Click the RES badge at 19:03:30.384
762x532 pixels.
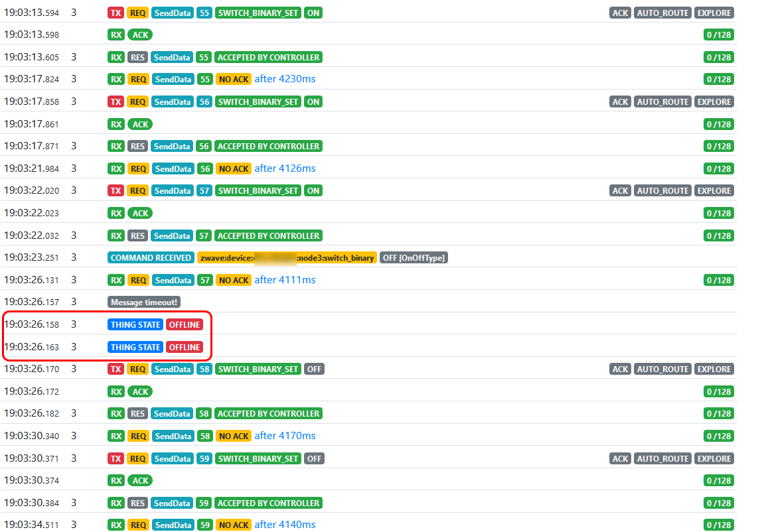click(x=137, y=503)
